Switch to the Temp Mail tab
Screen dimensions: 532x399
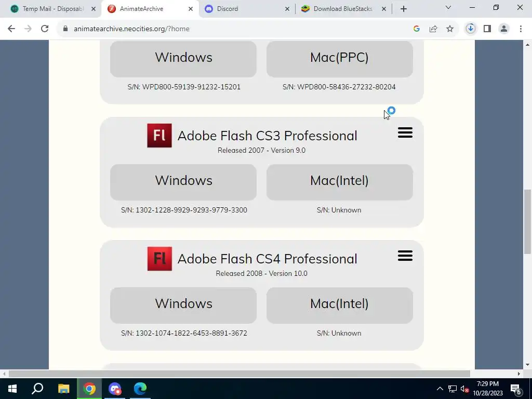click(x=52, y=9)
